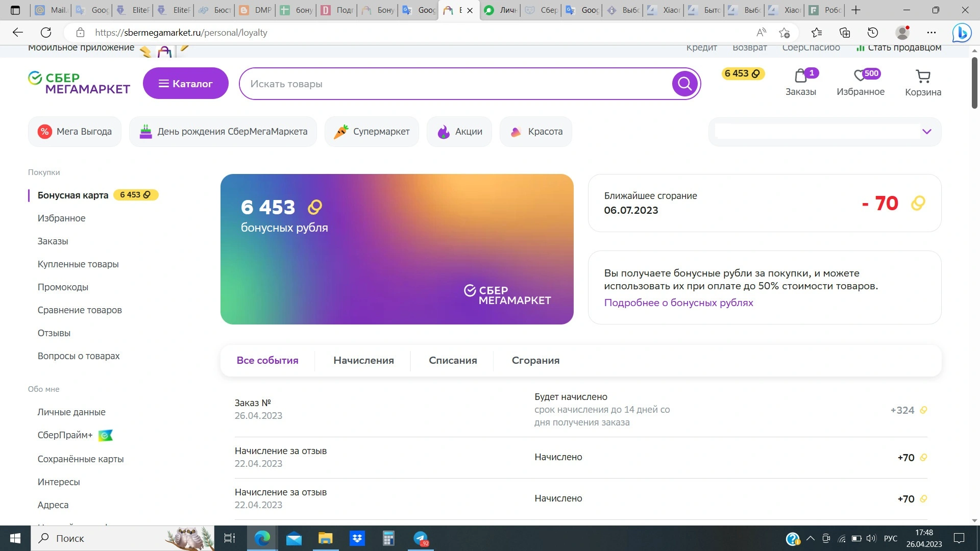Image resolution: width=980 pixels, height=551 pixels.
Task: Open browser Settings and more menu
Action: coord(932,33)
